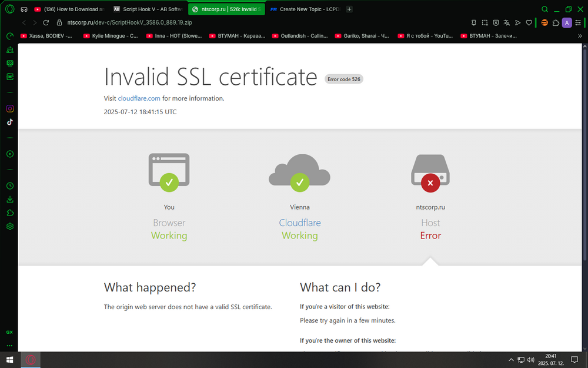Viewport: 588px width, 368px height.
Task: Click the Invalid SSL certificate heading
Action: click(211, 77)
